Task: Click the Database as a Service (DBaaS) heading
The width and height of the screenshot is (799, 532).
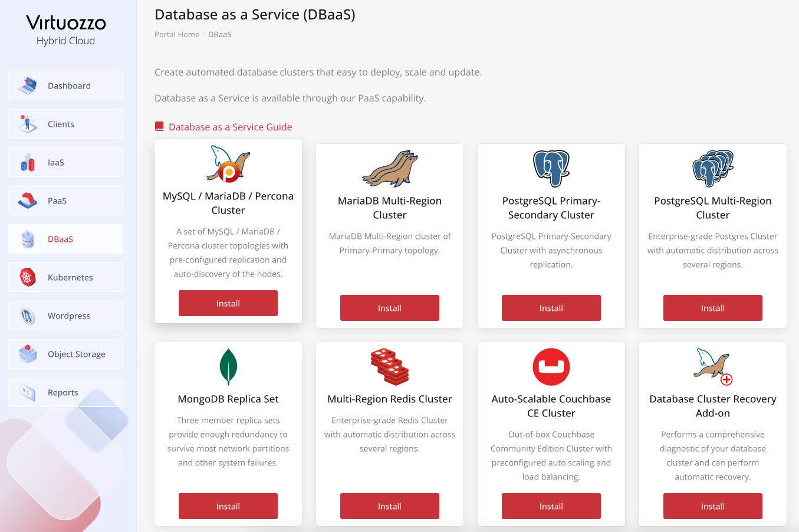Action: click(x=255, y=15)
